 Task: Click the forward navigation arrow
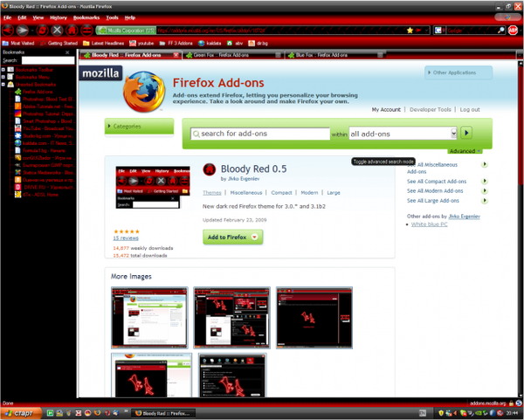(x=23, y=31)
